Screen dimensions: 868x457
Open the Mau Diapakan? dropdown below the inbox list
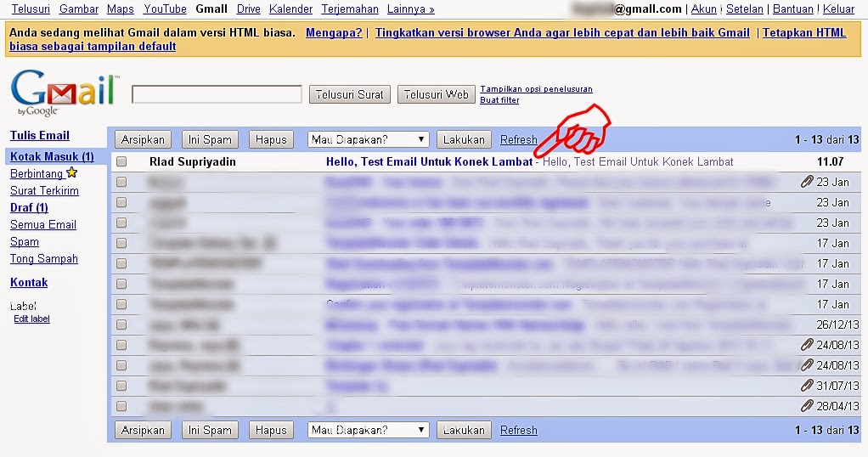point(368,430)
